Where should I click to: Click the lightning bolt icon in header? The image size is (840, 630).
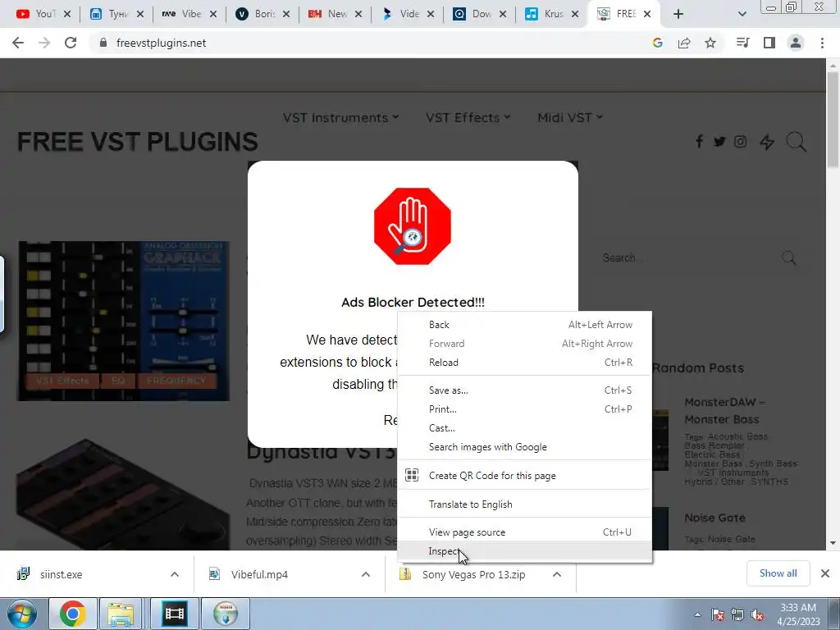pos(767,142)
